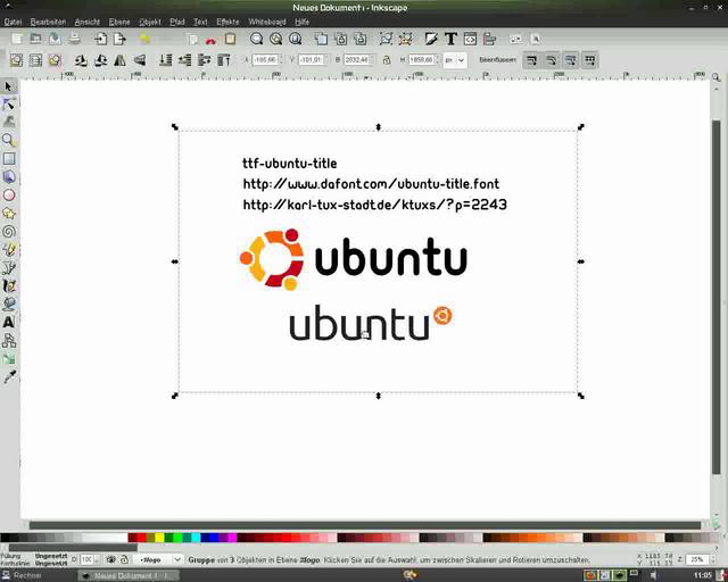This screenshot has height=582, width=728.
Task: Choose the Text tool in the toolbox
Action: pos(9,322)
